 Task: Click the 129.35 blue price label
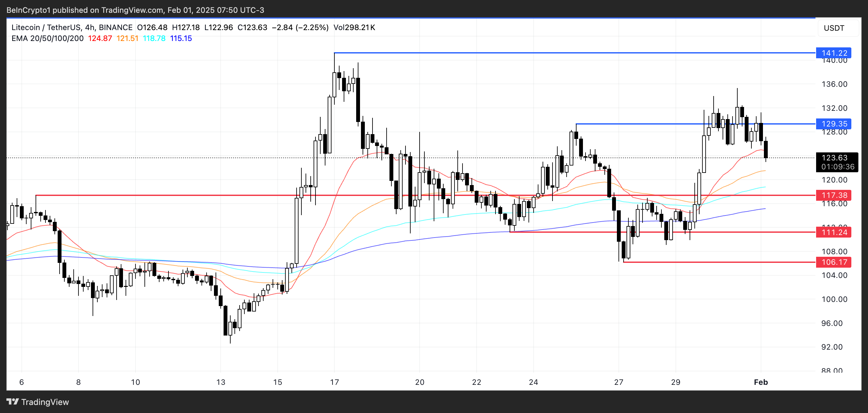click(834, 124)
